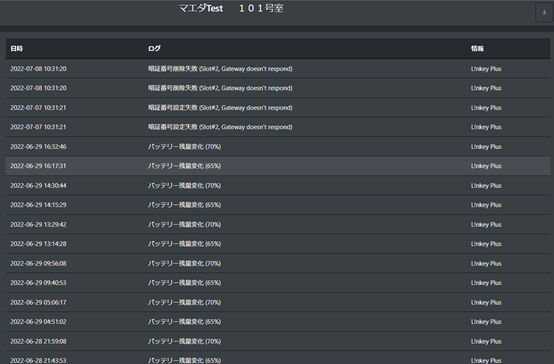Select the row dated 2022-06-28 21:59:08
This screenshot has height=364, width=554.
coord(278,341)
